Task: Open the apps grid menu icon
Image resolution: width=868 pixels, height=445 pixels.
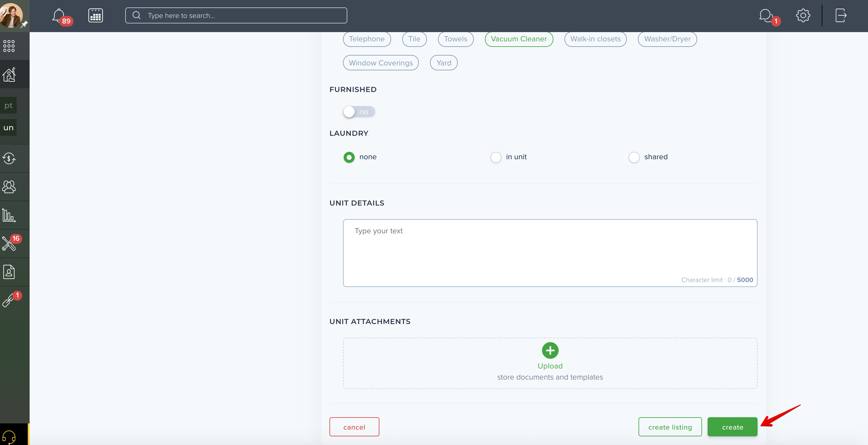Action: click(x=9, y=46)
